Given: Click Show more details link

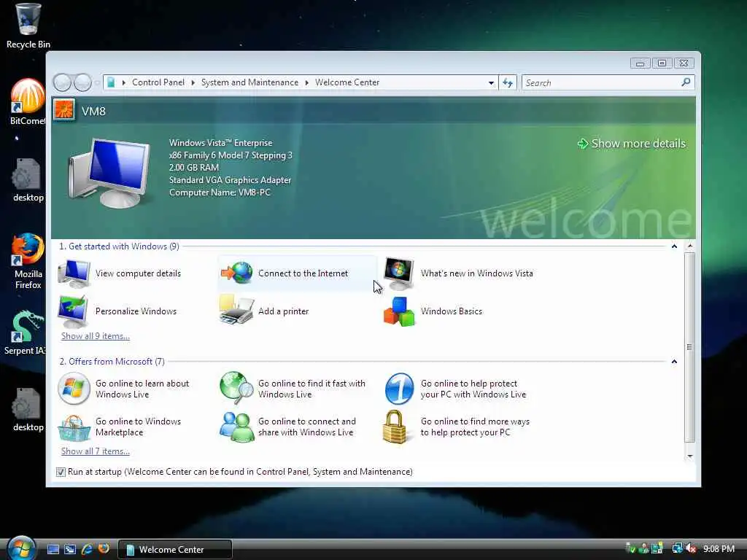Looking at the screenshot, I should [632, 144].
